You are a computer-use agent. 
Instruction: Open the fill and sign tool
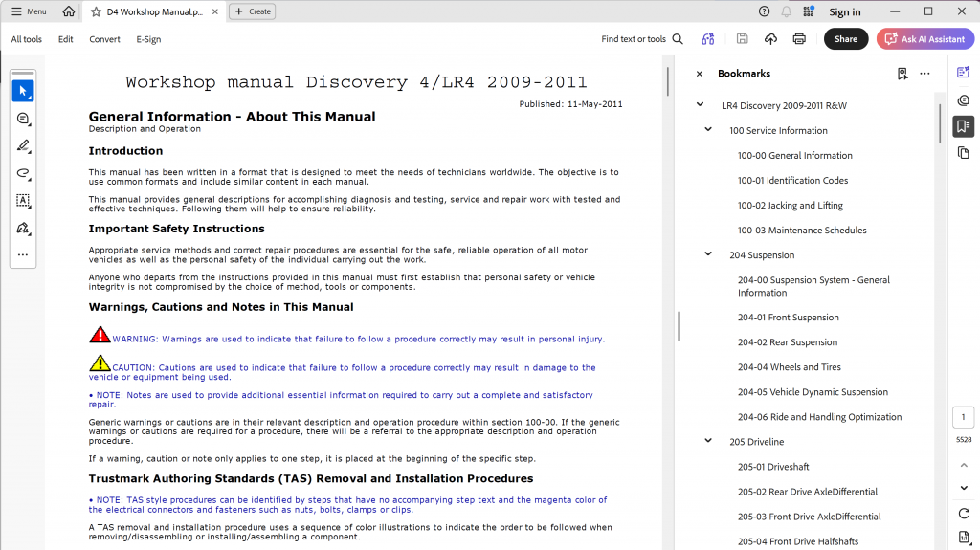pyautogui.click(x=23, y=228)
